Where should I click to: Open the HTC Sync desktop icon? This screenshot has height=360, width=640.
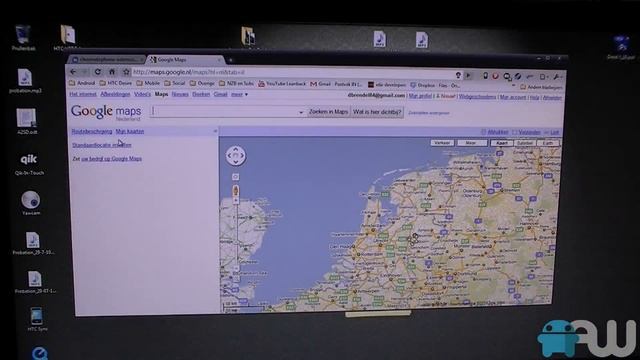point(37,319)
